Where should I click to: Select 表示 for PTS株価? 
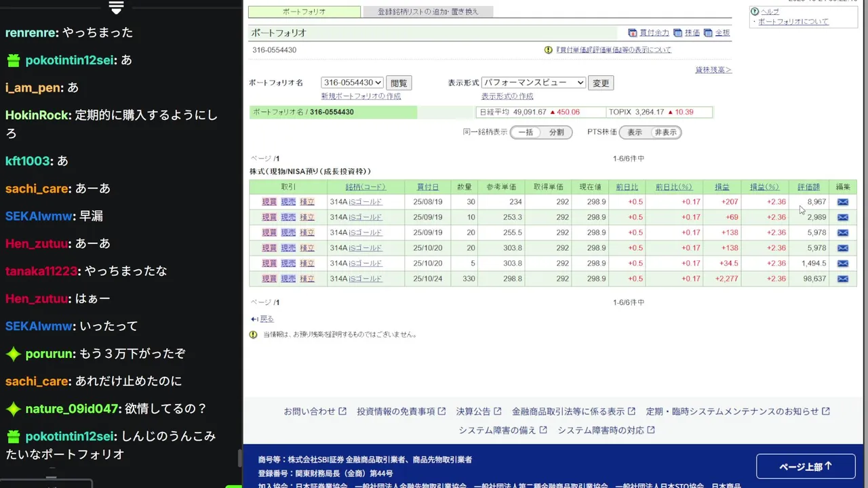pos(635,132)
